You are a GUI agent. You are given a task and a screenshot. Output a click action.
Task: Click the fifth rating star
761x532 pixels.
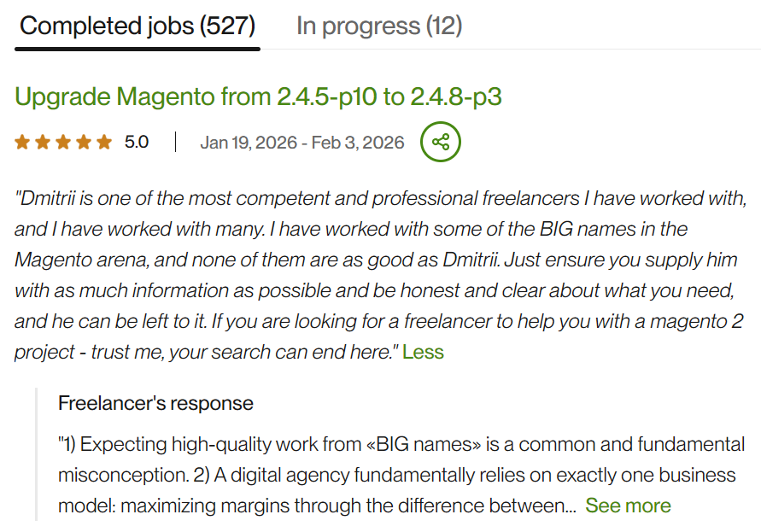click(104, 143)
